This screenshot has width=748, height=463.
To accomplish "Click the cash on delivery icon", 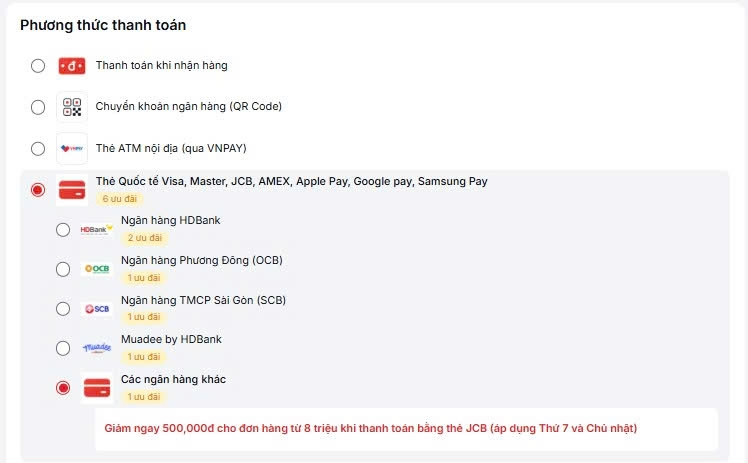I will [71, 66].
